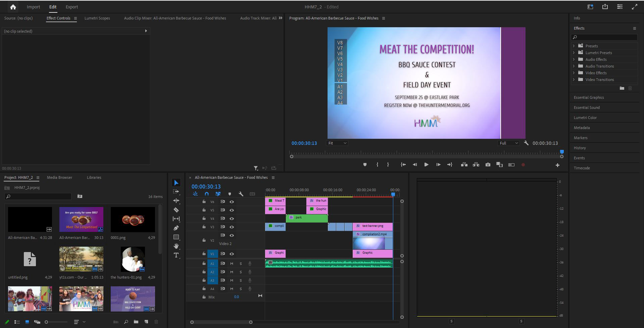Select the Slip tool
Screen dimensions: 644x328
[176, 219]
